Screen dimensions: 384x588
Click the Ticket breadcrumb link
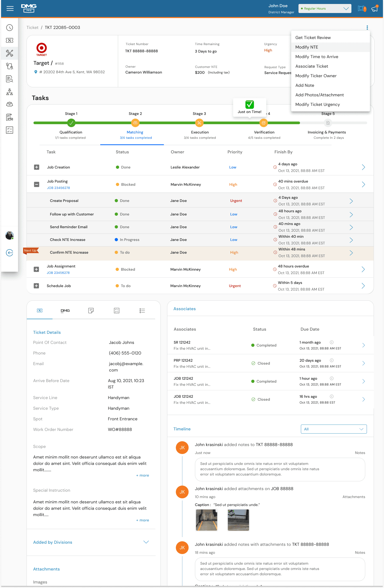coord(32,28)
